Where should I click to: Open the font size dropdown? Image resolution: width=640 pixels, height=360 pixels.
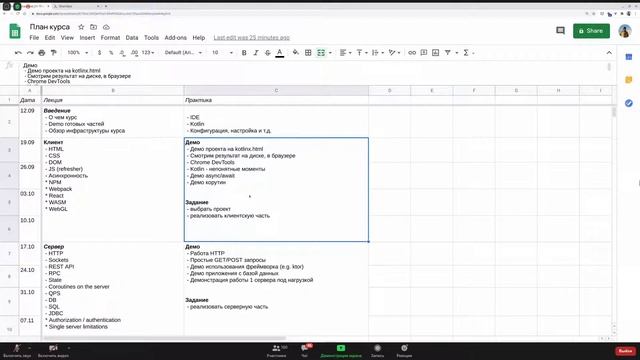tap(222, 53)
